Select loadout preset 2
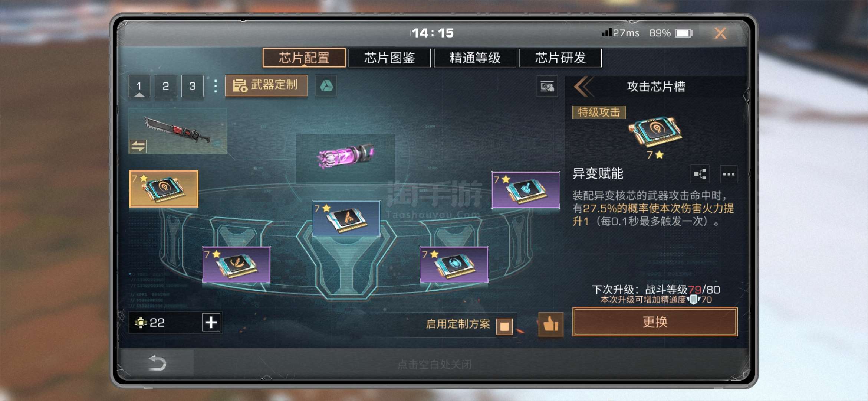This screenshot has height=401, width=868. pos(165,86)
